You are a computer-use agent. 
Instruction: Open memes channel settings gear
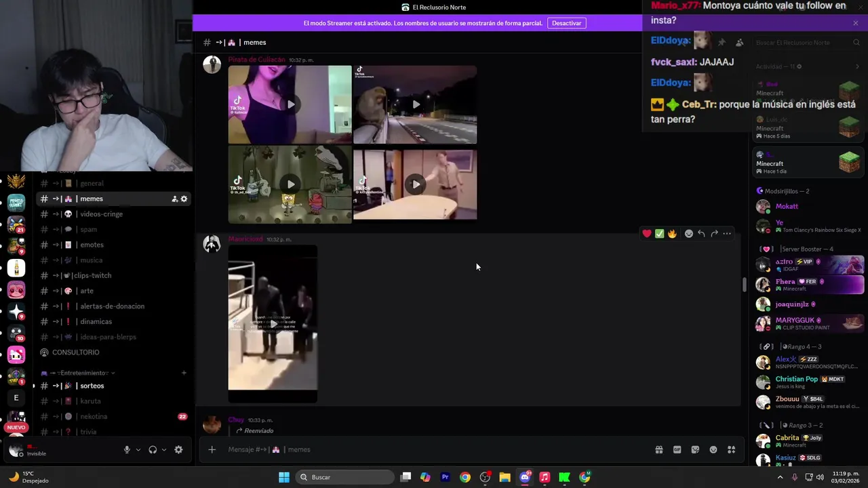coord(184,199)
